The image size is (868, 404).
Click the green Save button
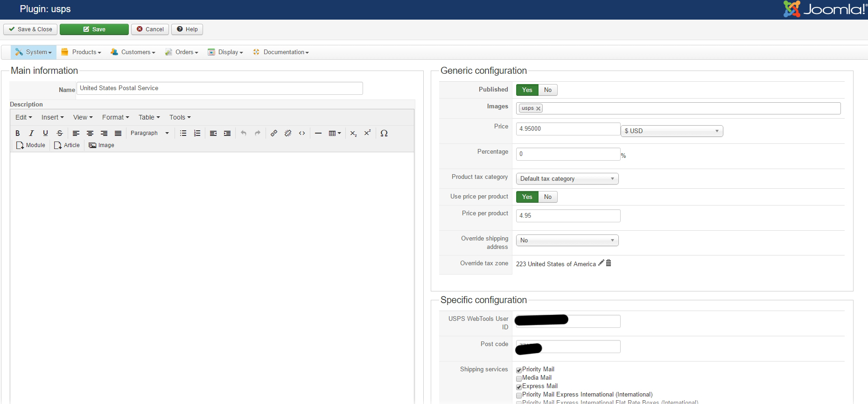tap(94, 29)
